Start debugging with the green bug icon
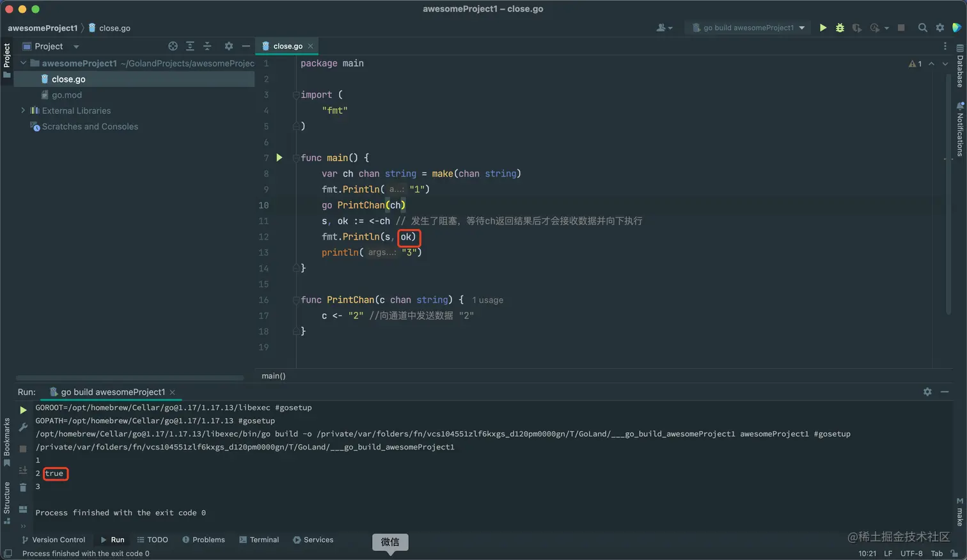The width and height of the screenshot is (967, 560). coord(840,27)
